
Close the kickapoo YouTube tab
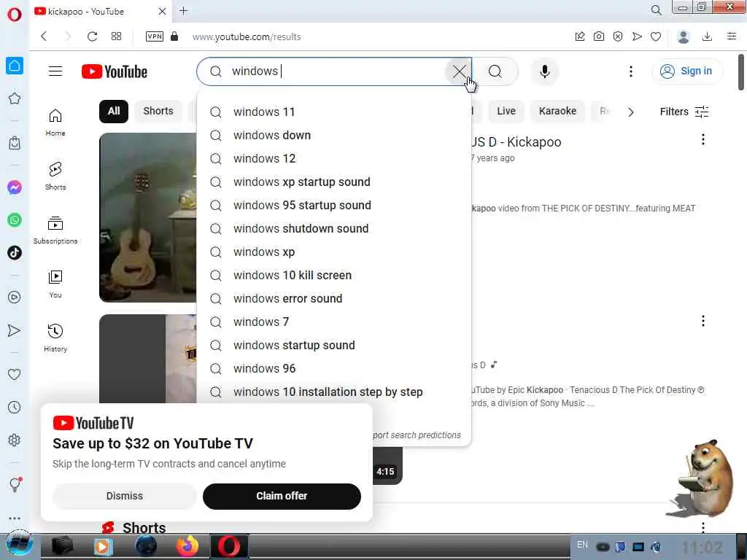pos(162,11)
